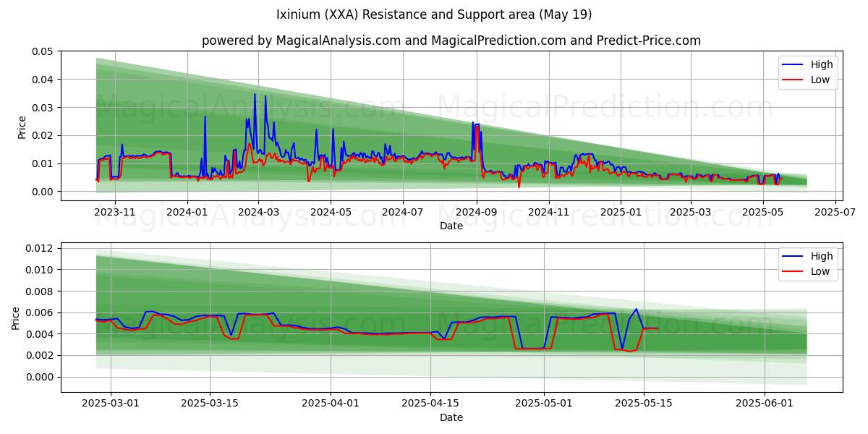The height and width of the screenshot is (434, 868).
Task: Click the '2024-09' x-axis label in the top chart
Action: pyautogui.click(x=475, y=213)
